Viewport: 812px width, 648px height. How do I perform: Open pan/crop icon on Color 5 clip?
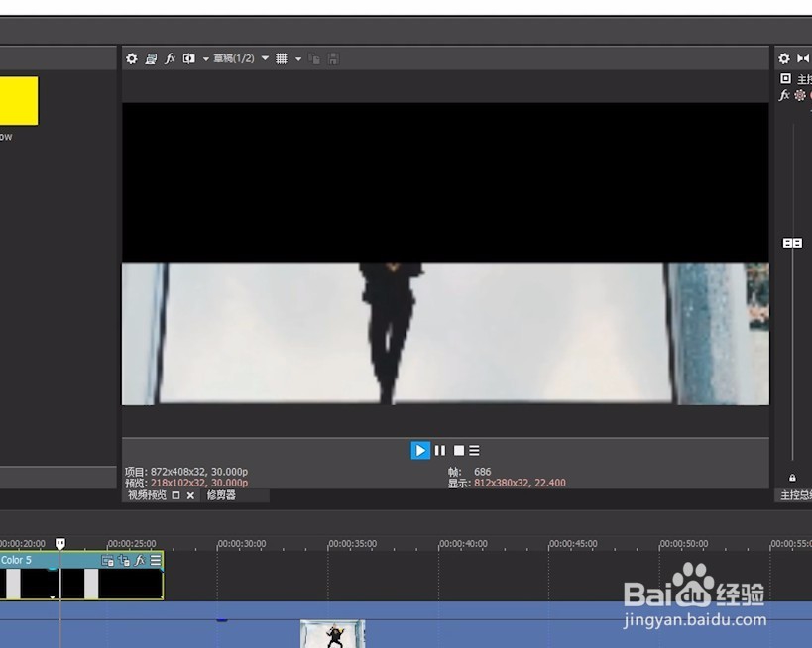124,560
